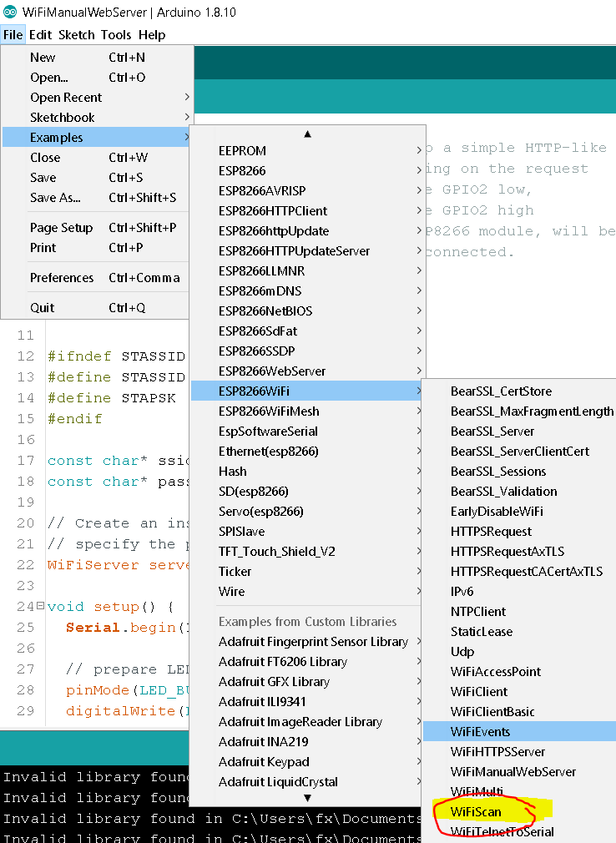Open the File menu

13,35
